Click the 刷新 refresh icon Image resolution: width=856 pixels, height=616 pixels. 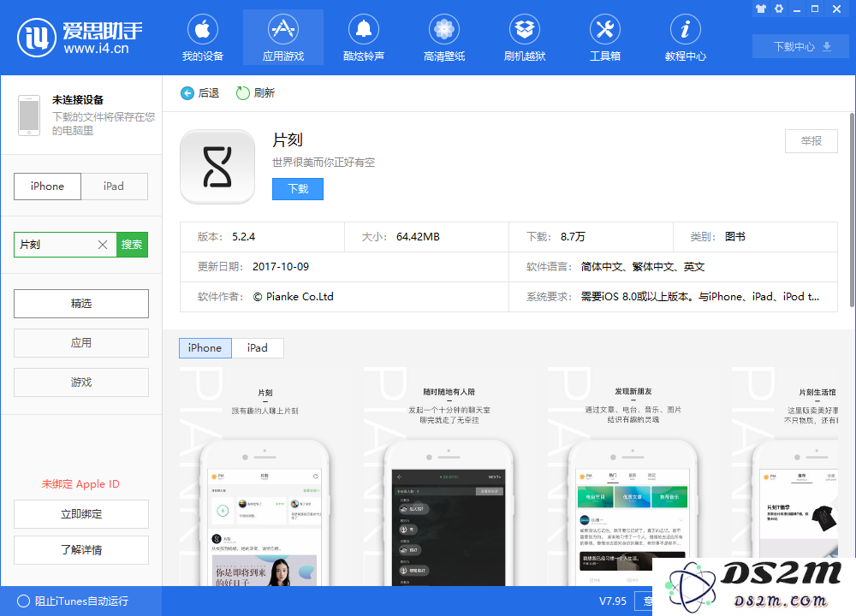[x=242, y=93]
